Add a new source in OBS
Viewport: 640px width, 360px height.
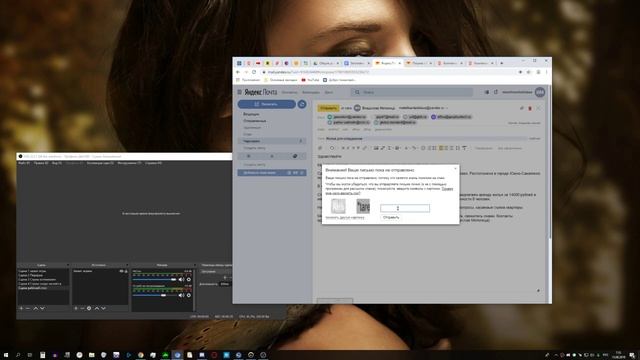pyautogui.click(x=76, y=308)
